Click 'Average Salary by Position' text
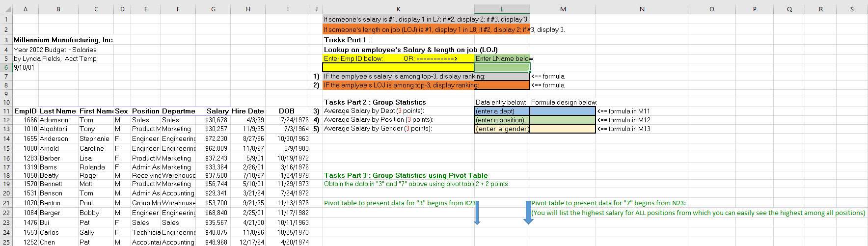The height and width of the screenshot is (246, 868). click(x=379, y=120)
